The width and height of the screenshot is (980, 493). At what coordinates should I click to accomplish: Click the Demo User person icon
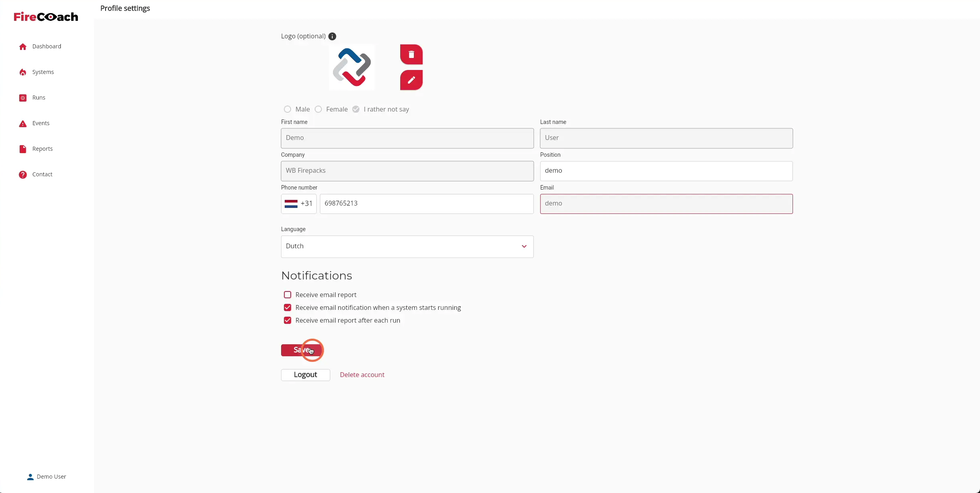coord(30,477)
